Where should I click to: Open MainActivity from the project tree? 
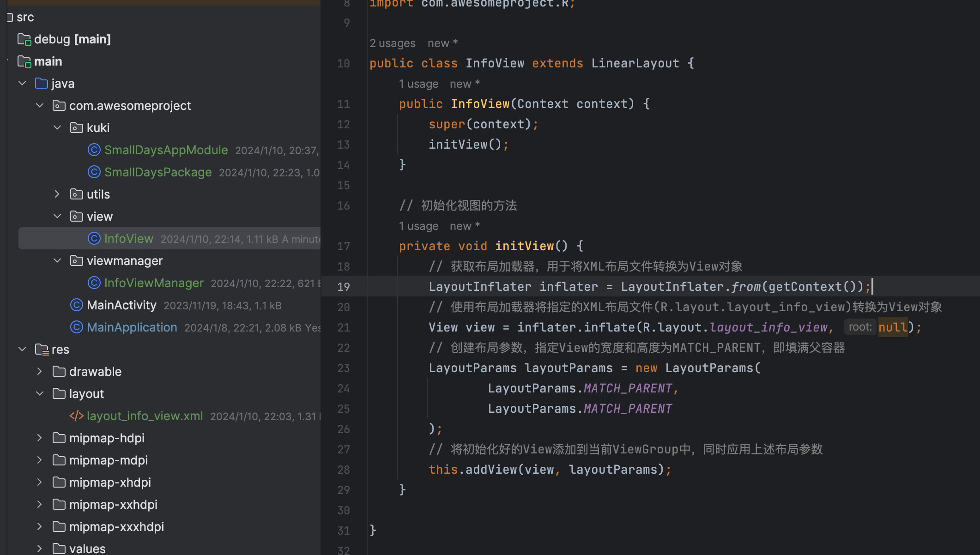point(121,305)
